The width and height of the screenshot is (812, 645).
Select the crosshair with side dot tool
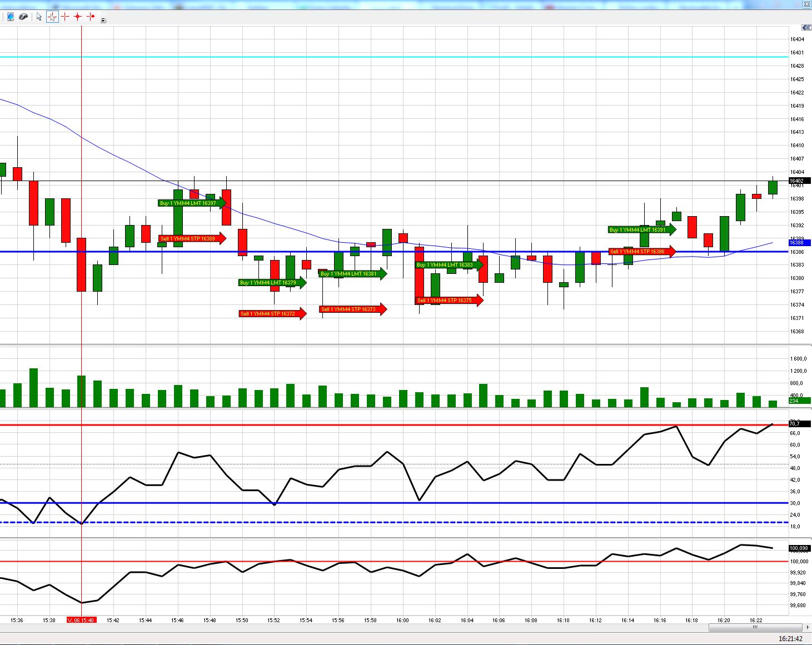pos(91,17)
